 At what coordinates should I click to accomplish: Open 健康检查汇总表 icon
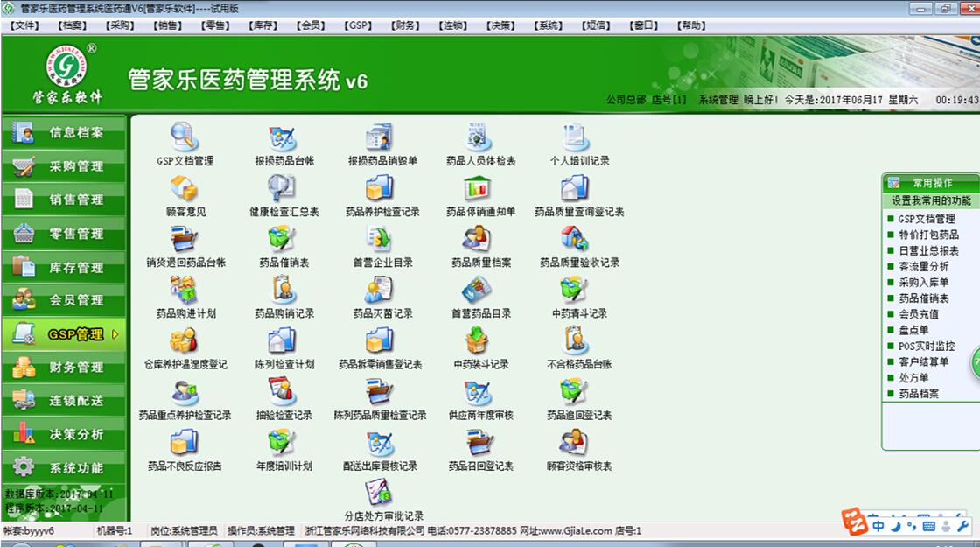(x=283, y=188)
